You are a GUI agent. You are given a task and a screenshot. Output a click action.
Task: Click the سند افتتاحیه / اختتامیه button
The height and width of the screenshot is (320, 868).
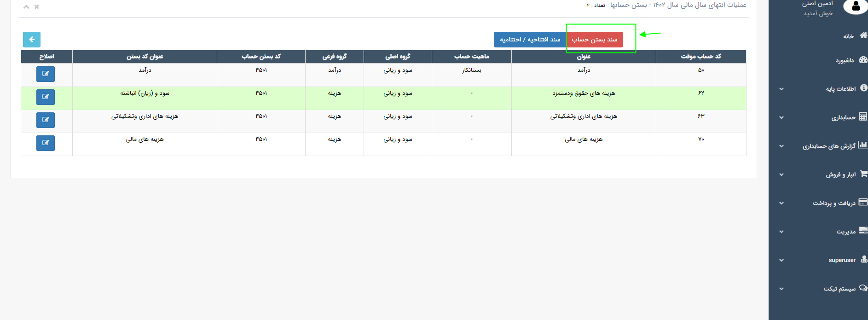tap(530, 40)
